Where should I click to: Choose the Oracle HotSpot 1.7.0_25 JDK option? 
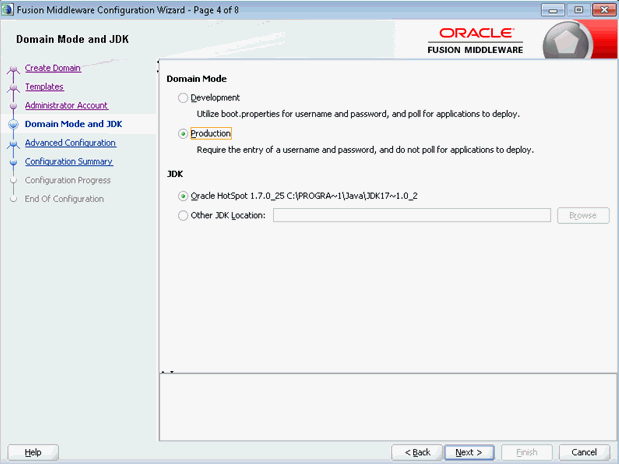(183, 196)
